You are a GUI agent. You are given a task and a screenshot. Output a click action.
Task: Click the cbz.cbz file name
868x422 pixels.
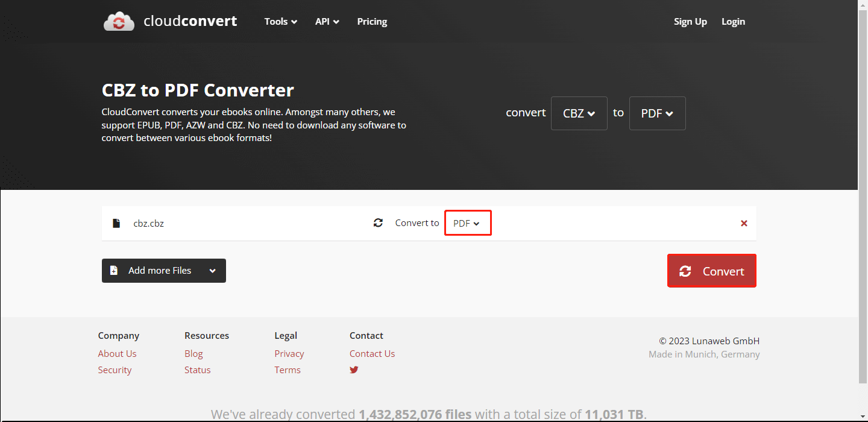148,223
